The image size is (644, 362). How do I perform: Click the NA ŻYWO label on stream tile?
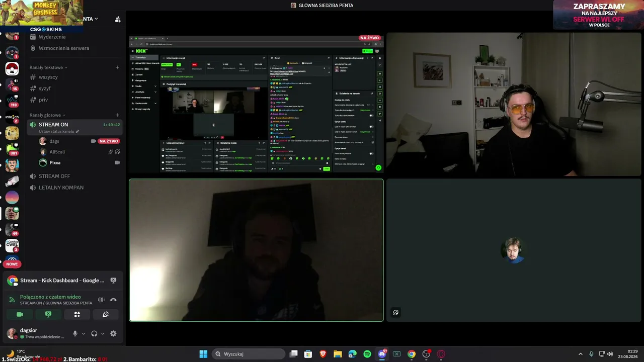coord(369,38)
